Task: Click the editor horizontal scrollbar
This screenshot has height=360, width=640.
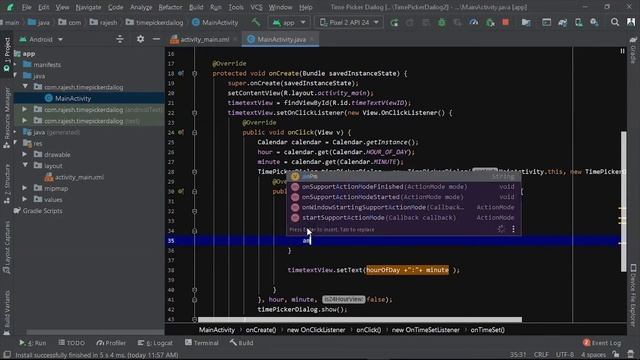Action: (x=359, y=320)
